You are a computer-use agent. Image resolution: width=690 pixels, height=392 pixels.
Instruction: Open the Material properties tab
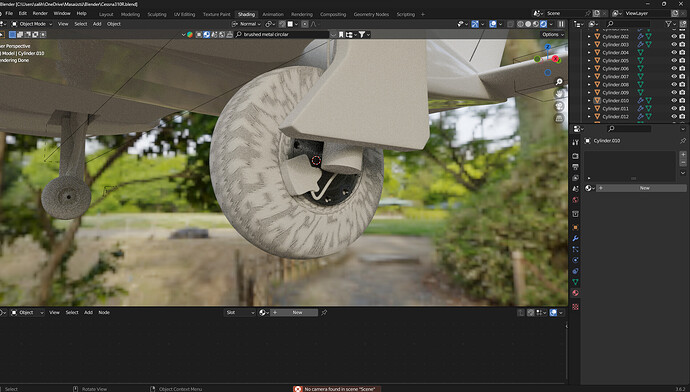tap(575, 293)
